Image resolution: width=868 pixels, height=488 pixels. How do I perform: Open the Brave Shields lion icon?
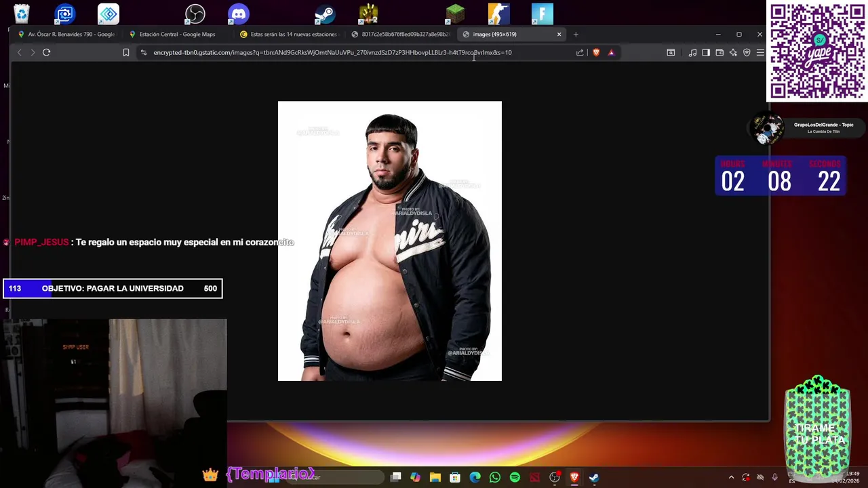click(x=596, y=52)
